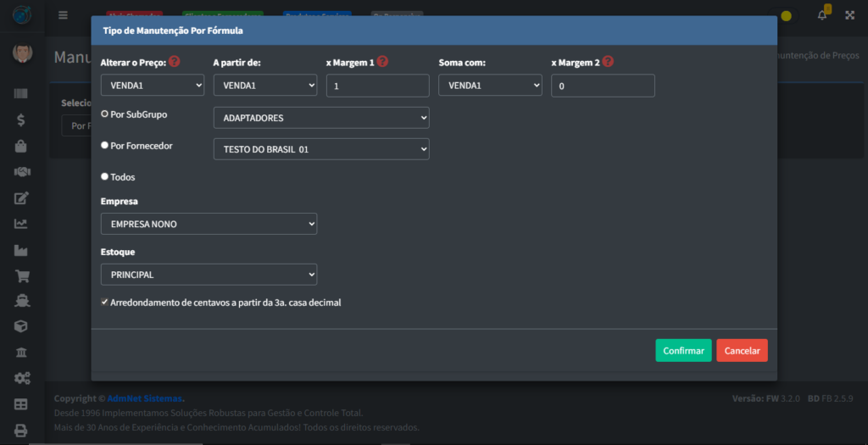Select the Por Fornecedor radio button

pyautogui.click(x=104, y=146)
